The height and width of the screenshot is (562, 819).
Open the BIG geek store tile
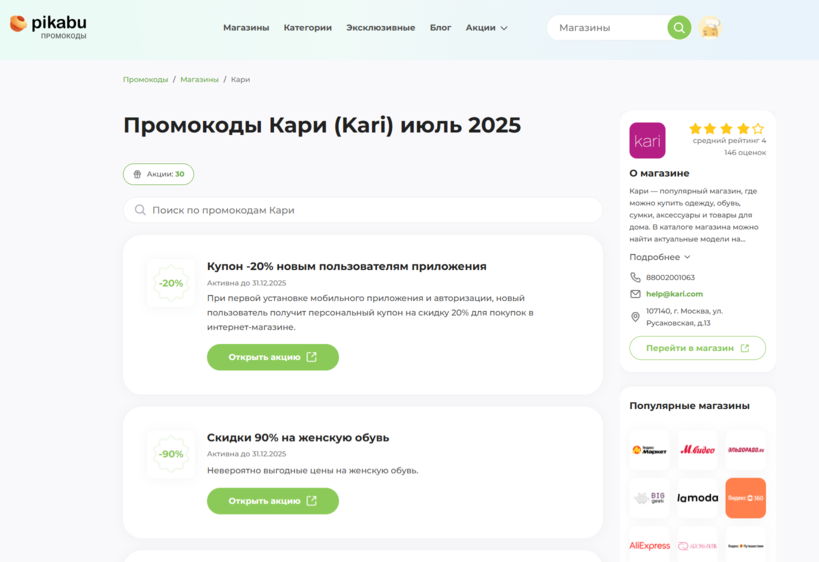[649, 498]
